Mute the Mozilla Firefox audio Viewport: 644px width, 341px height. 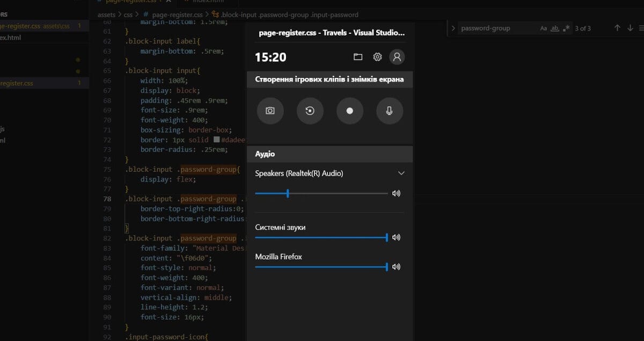click(396, 266)
